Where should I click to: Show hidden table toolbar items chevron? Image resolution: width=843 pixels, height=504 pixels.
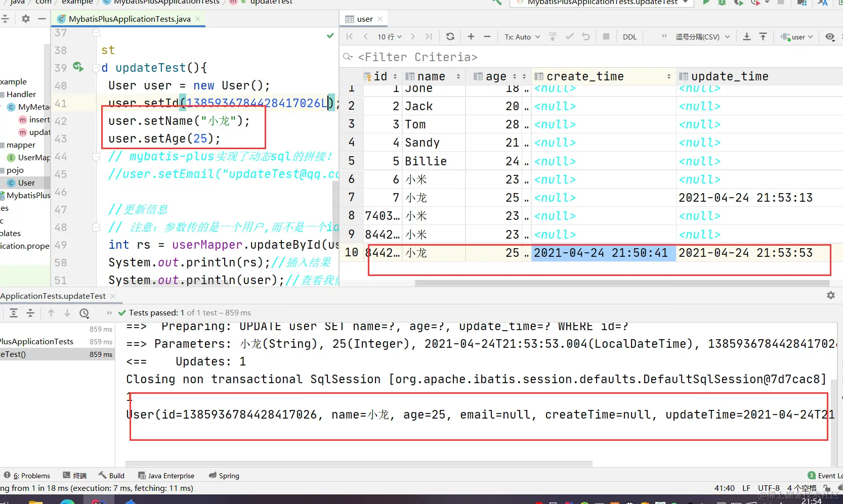664,36
